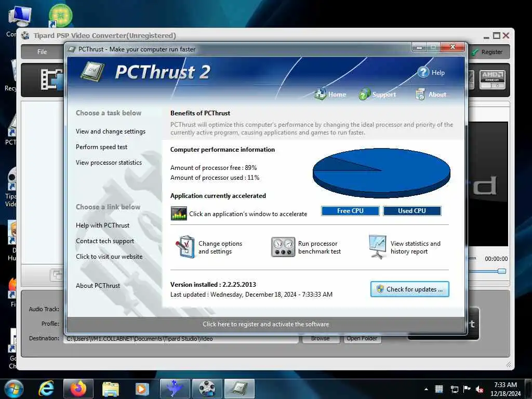The image size is (532, 399).
Task: Open File Explorer from the taskbar
Action: [110, 389]
